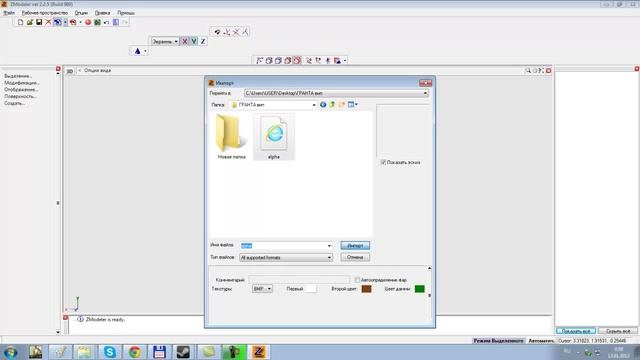Click the Режим Выделенного status bar item

[498, 340]
